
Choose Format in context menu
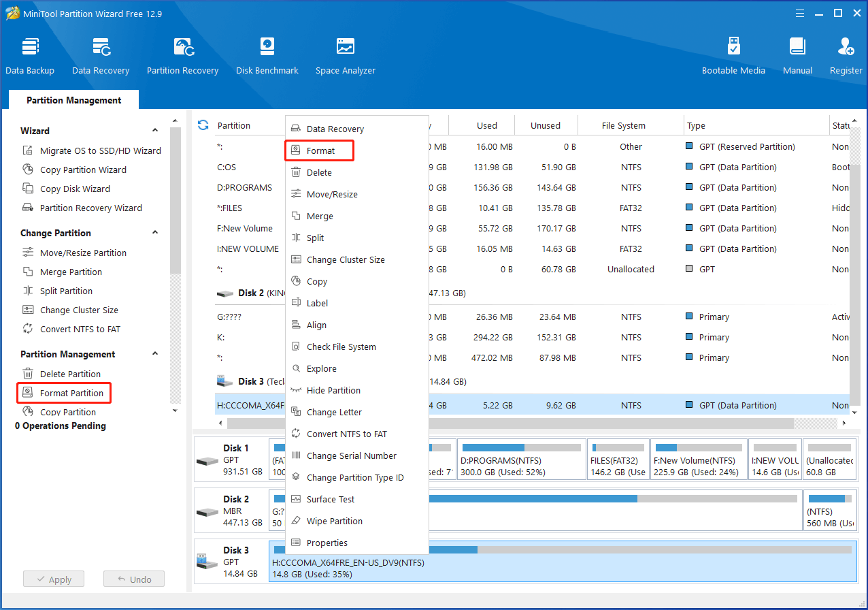[x=319, y=150]
